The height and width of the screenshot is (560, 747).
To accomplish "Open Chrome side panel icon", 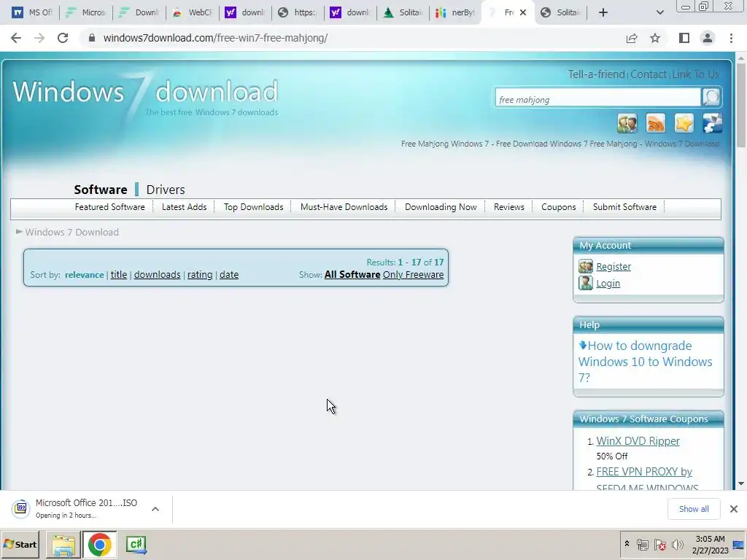I will [x=684, y=38].
